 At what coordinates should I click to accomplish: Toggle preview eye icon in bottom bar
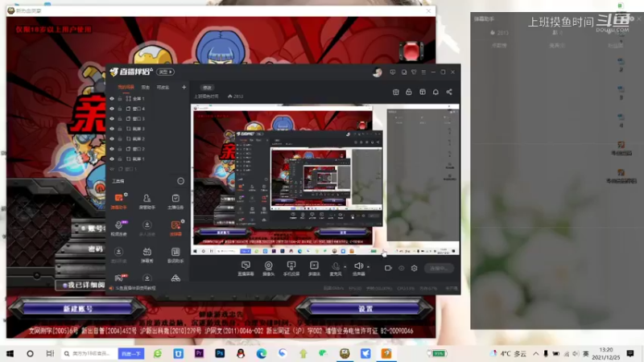coord(401,268)
